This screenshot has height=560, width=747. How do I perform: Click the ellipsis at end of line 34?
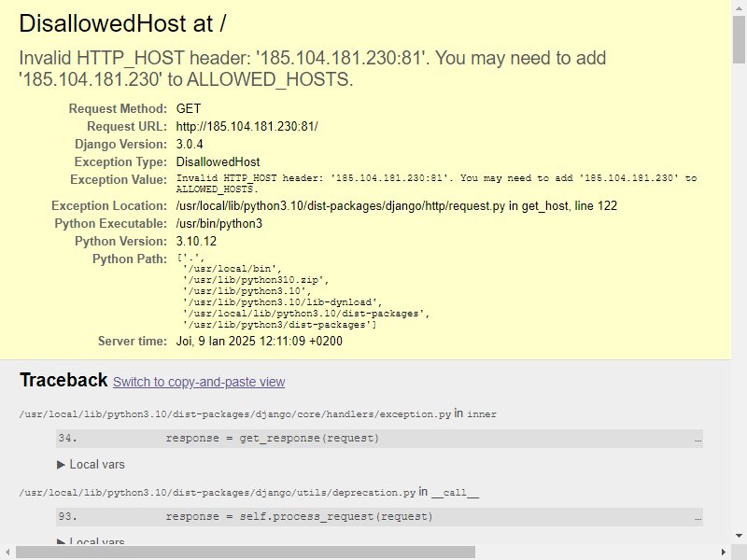point(698,440)
